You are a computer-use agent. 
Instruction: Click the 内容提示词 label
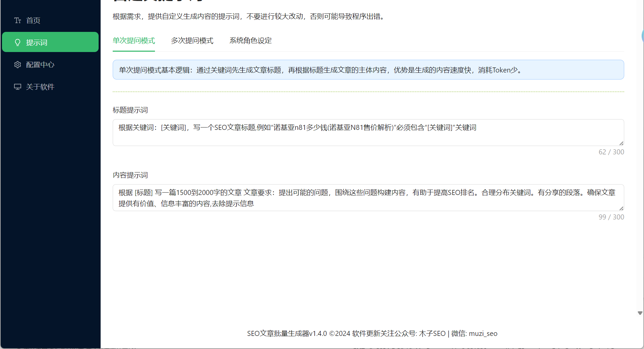[x=130, y=175]
